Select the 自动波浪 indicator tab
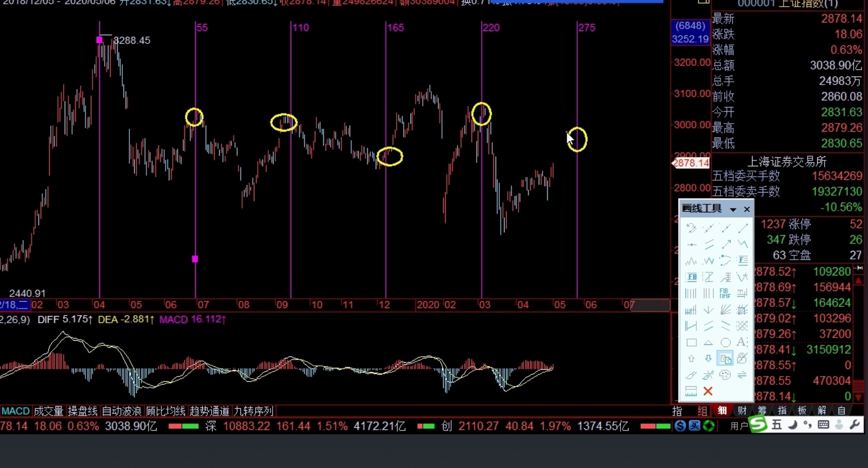The width and height of the screenshot is (868, 468). [x=122, y=411]
